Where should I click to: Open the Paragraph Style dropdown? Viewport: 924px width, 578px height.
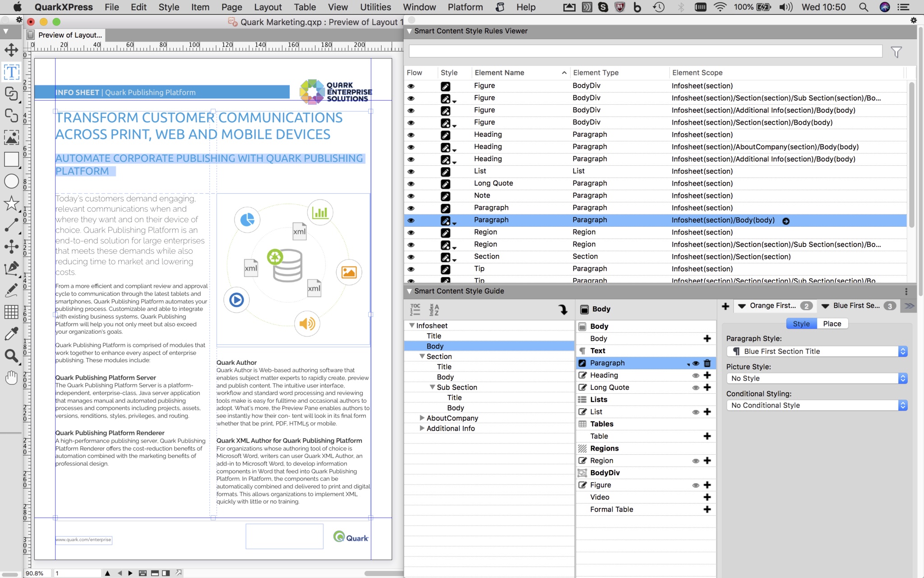(x=817, y=351)
